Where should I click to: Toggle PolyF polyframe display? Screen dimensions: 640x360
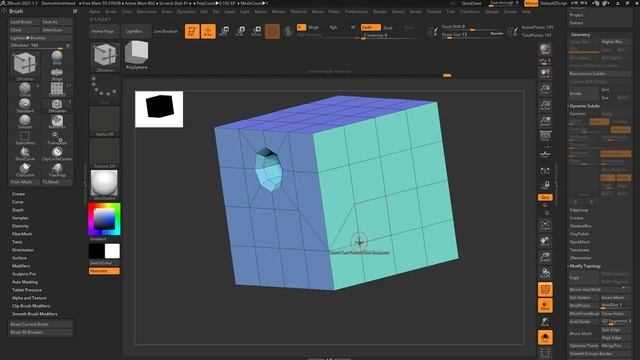click(x=545, y=289)
